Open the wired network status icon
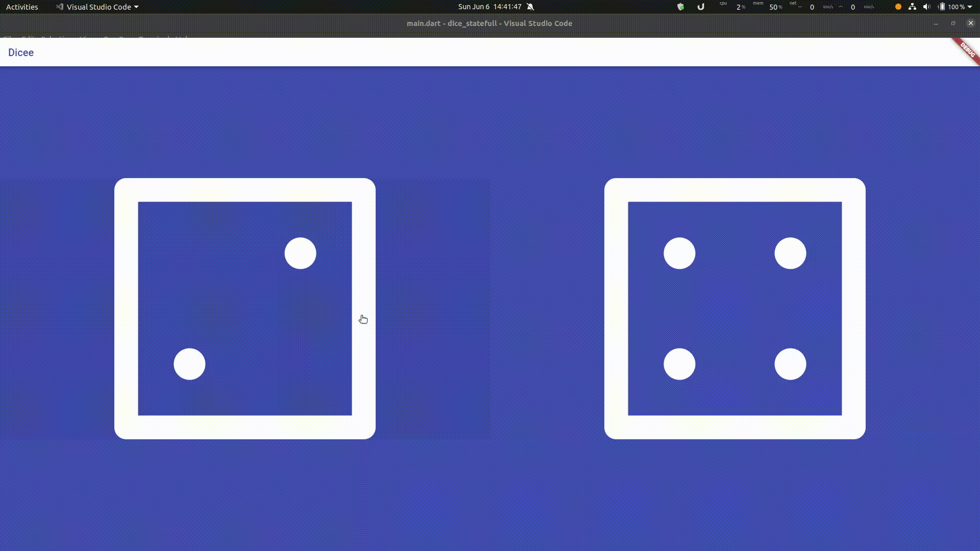Image resolution: width=980 pixels, height=551 pixels. click(912, 7)
